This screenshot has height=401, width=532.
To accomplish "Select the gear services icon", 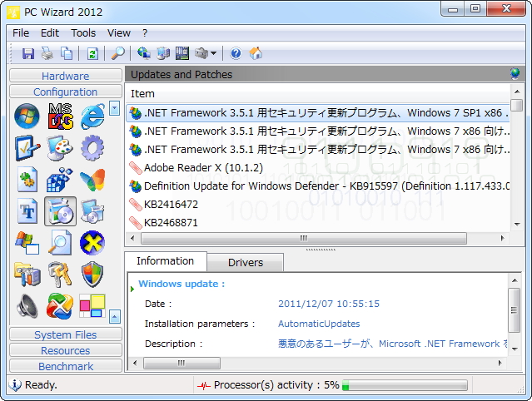I will (92, 148).
